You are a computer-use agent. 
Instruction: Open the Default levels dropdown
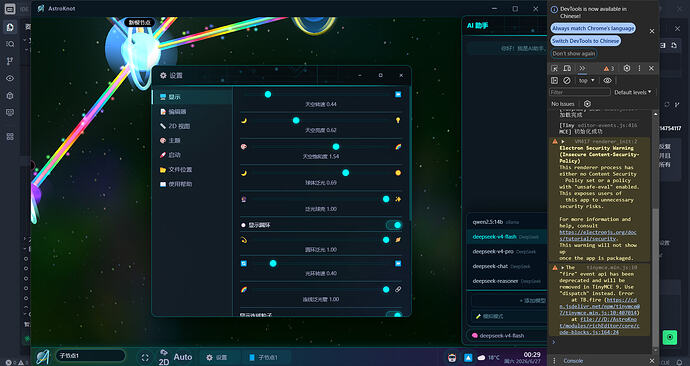coord(632,92)
